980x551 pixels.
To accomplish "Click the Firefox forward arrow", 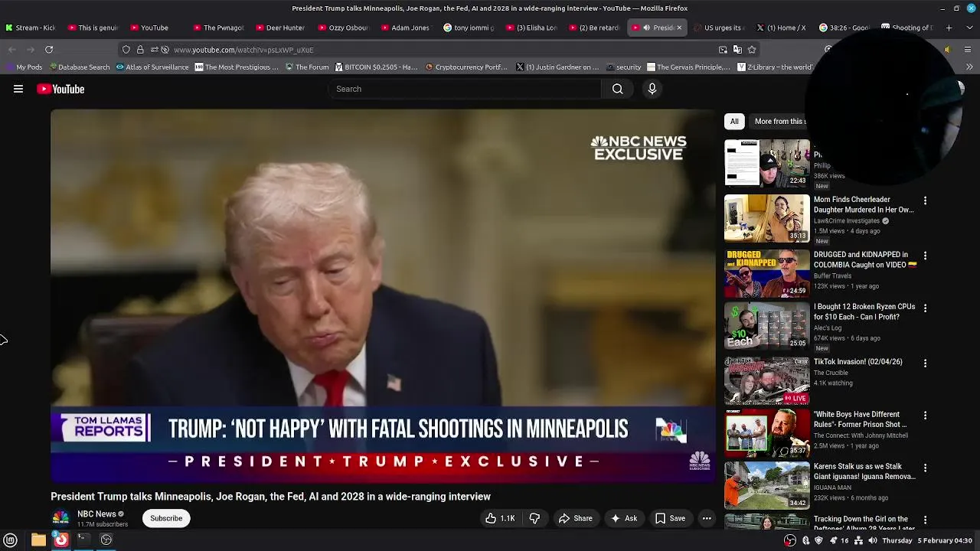I will point(31,50).
